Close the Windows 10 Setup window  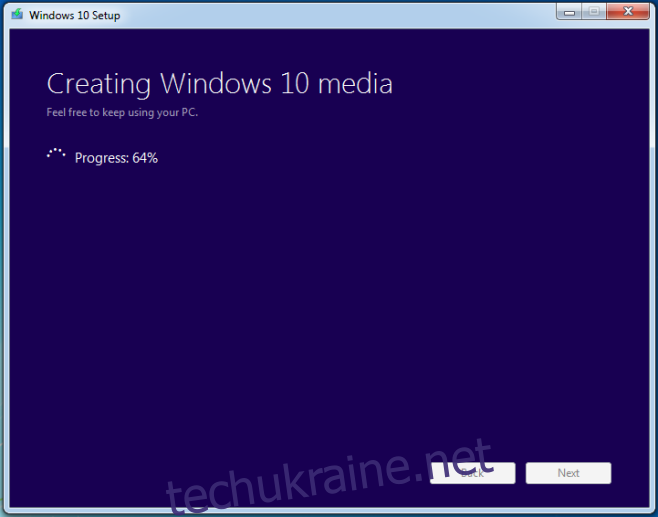pyautogui.click(x=628, y=12)
